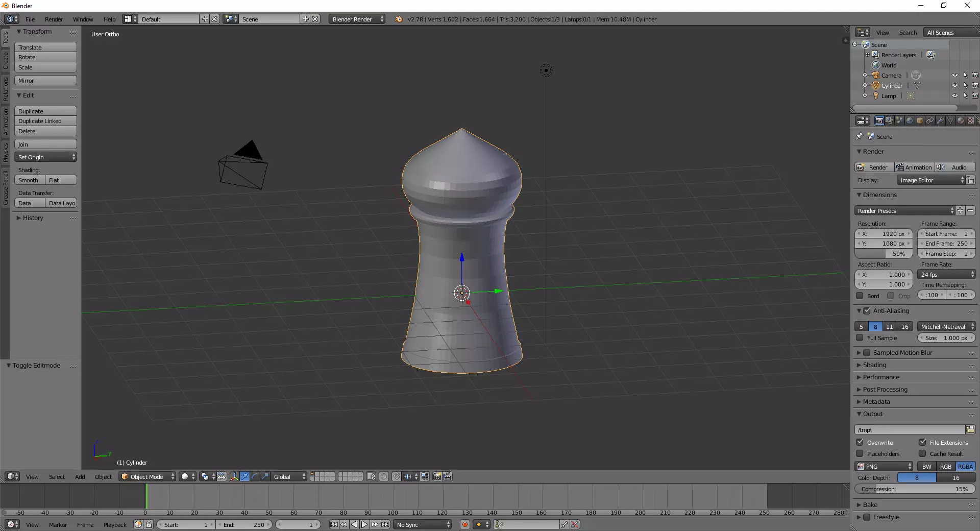Adjust the PNG Compression slider
Image resolution: width=980 pixels, height=531 pixels.
click(x=915, y=489)
